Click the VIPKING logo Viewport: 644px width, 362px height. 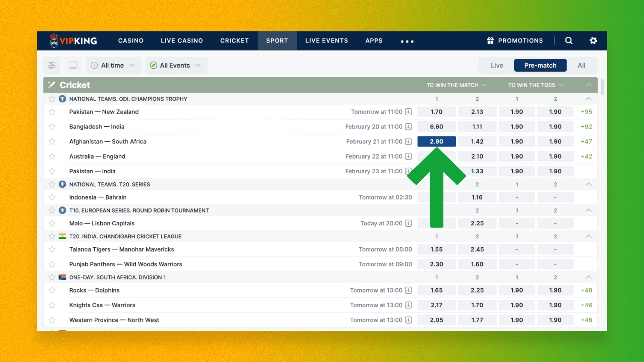73,41
